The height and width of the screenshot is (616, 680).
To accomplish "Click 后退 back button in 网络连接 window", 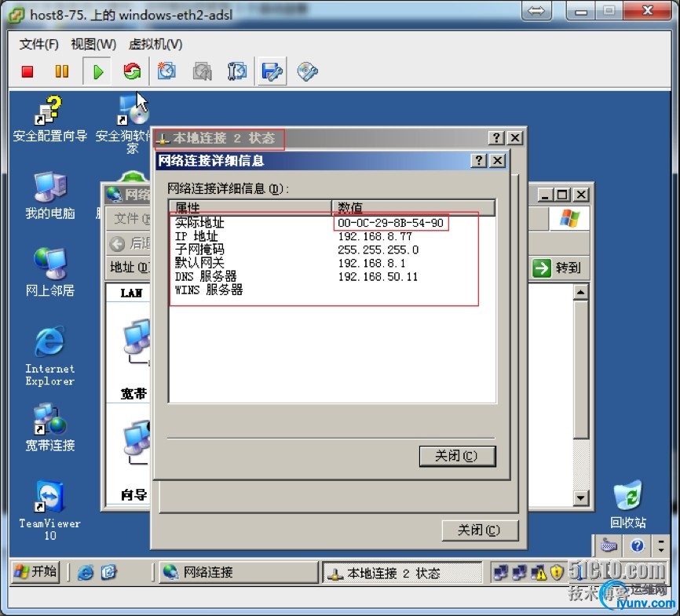I will coord(130,243).
